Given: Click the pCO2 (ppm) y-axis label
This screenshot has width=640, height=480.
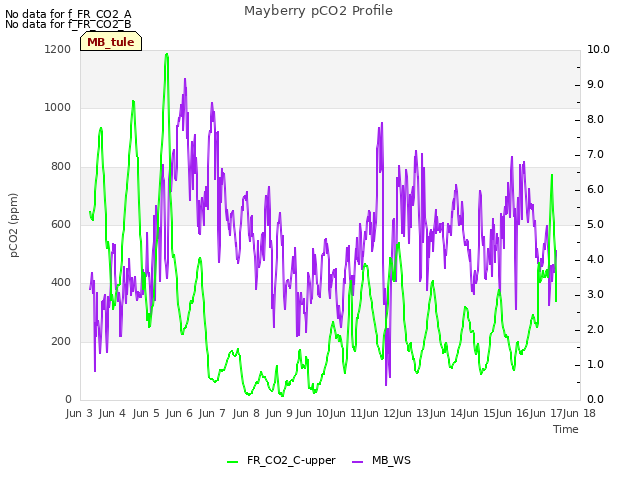Looking at the screenshot, I should pos(13,225).
